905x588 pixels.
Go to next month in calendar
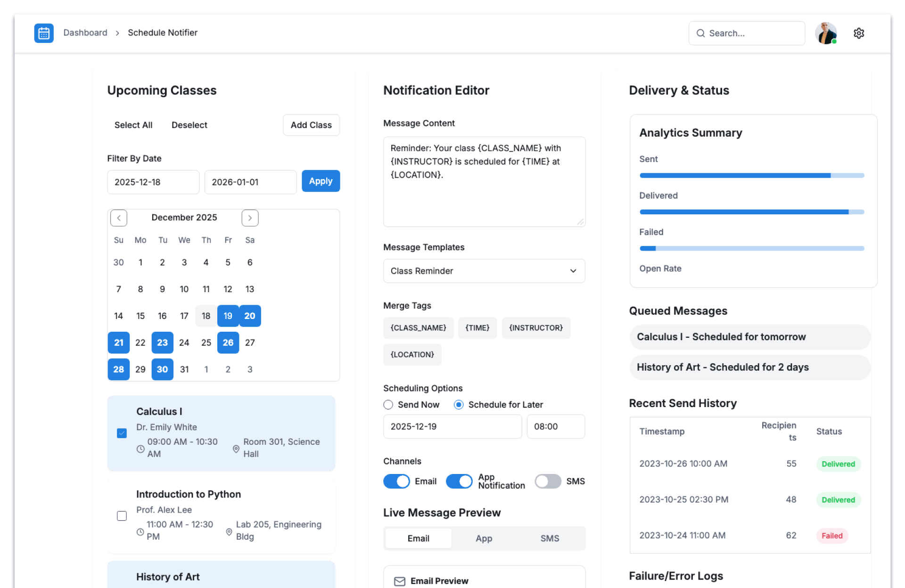tap(250, 218)
